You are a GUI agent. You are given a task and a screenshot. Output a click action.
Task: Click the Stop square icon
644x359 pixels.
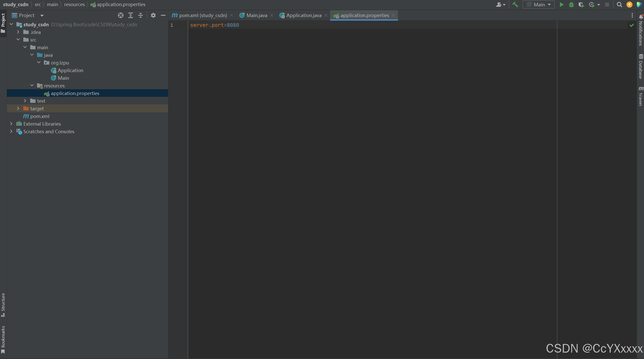tap(607, 5)
